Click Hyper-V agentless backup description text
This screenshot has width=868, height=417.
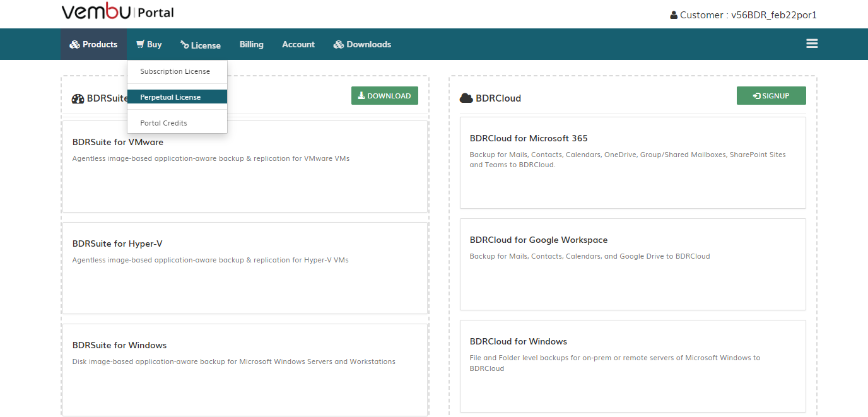211,260
